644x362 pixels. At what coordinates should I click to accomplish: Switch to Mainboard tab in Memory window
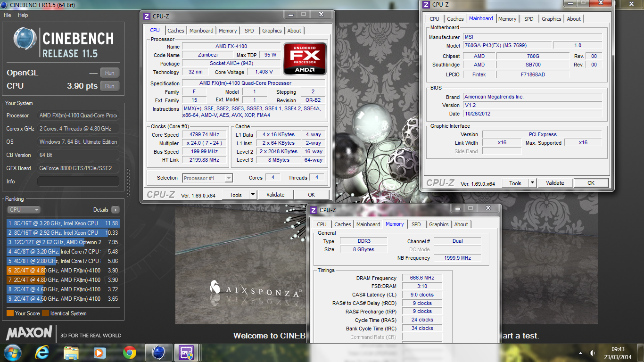(x=368, y=224)
